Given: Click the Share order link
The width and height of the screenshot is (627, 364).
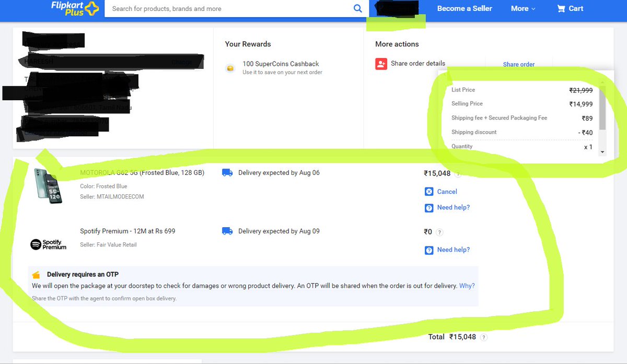Looking at the screenshot, I should point(519,64).
